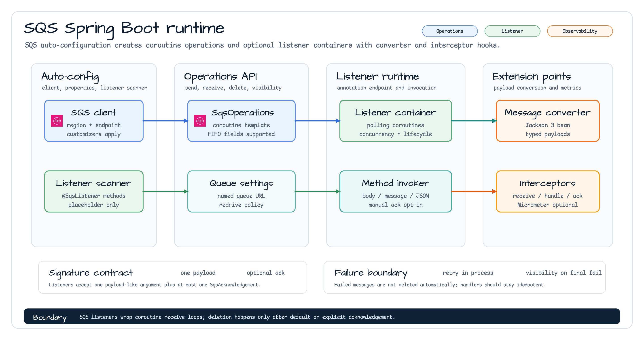Click 'Failed messages are not deleted' sentence
644x340 pixels.
click(x=440, y=285)
